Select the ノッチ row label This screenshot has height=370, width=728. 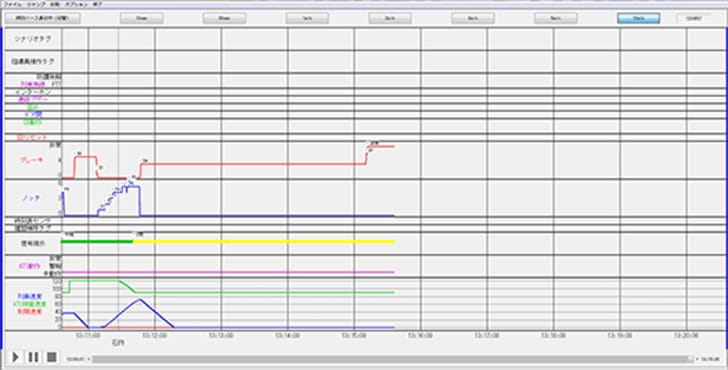[32, 198]
